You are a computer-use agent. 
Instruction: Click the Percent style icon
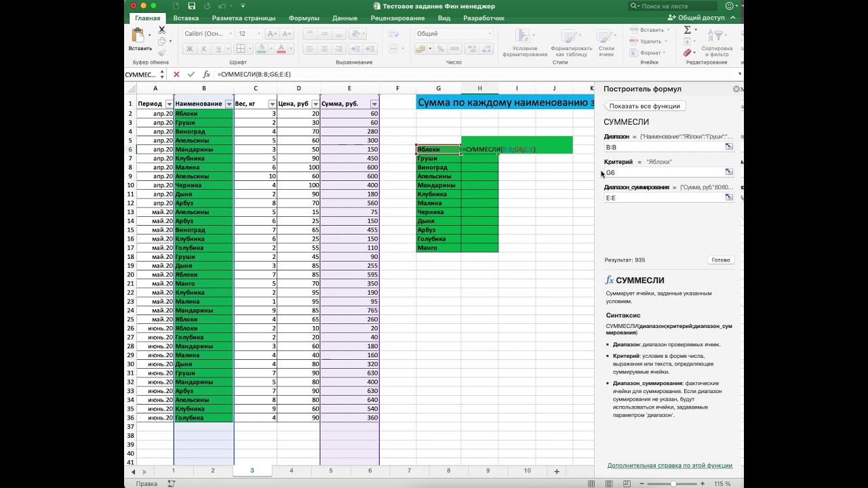[x=440, y=49]
